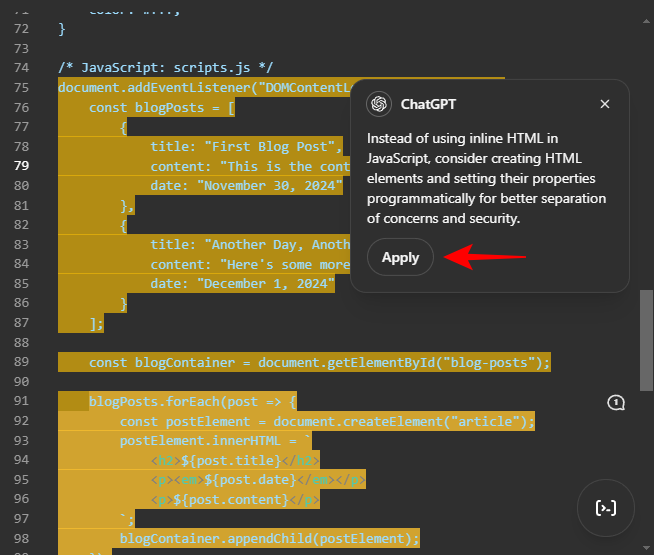The width and height of the screenshot is (654, 555).
Task: Click the "blogPosts.forEach(post => {" line
Action: (x=193, y=402)
